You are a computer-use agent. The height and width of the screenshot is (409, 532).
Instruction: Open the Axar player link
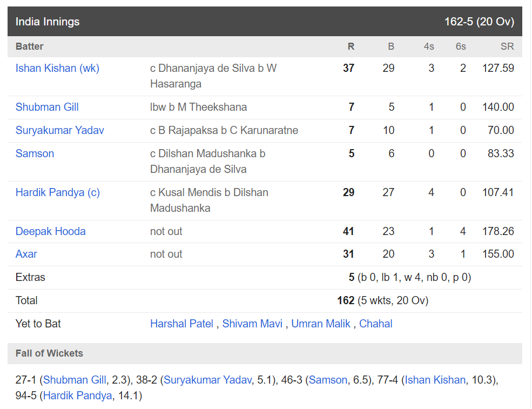(26, 254)
